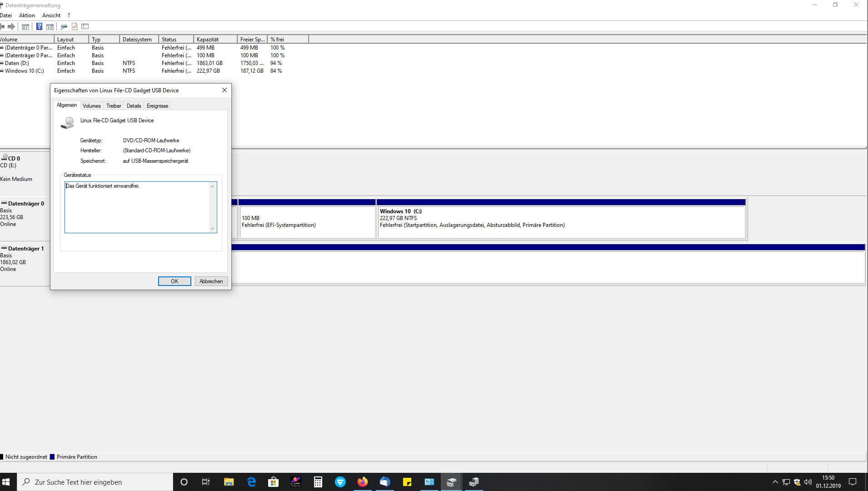Click the taskbar clock showing 15:50
The width and height of the screenshot is (868, 491).
point(828,482)
